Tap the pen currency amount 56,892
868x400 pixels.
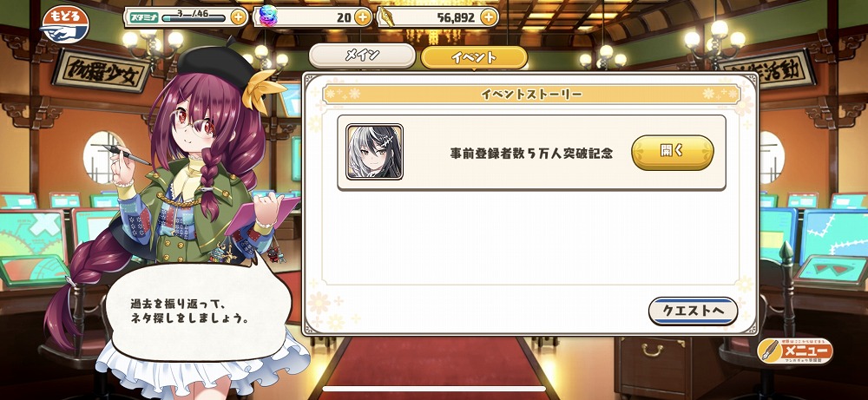pyautogui.click(x=456, y=17)
